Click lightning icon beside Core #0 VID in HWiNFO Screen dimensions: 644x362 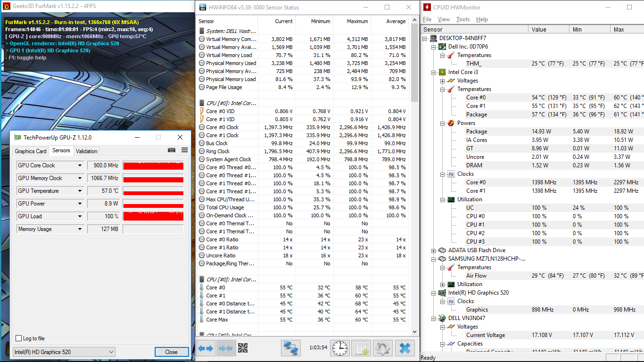click(202, 111)
